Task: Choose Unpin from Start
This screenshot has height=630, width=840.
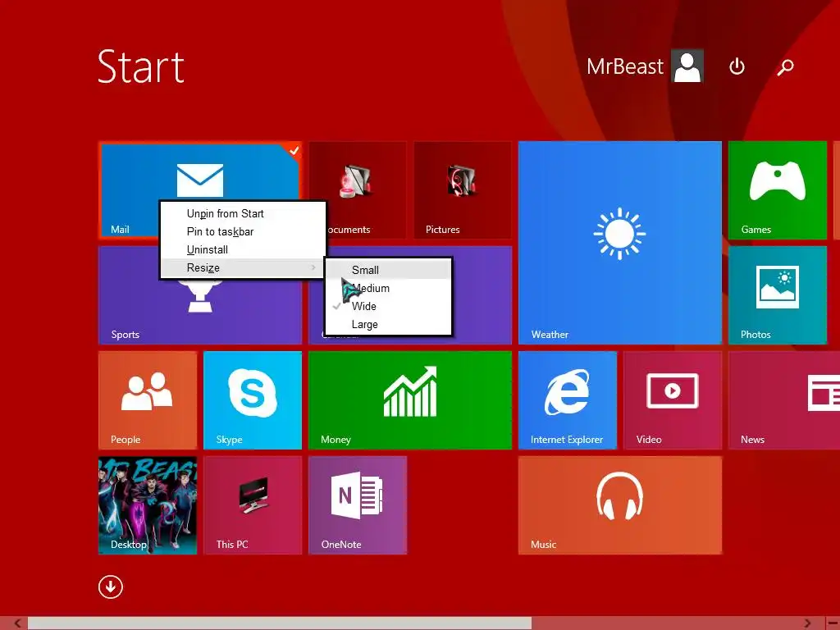Action: pyautogui.click(x=243, y=213)
